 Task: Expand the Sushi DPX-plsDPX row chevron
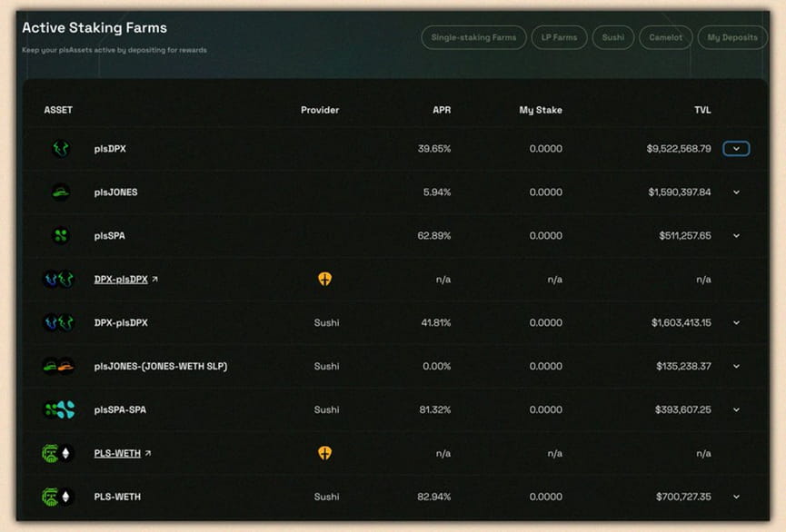pyautogui.click(x=736, y=322)
